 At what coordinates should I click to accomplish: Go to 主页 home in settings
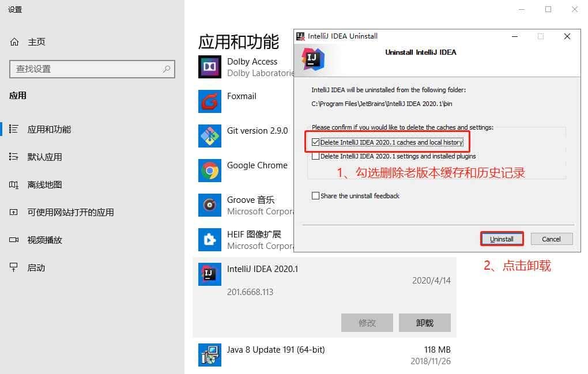pyautogui.click(x=36, y=42)
